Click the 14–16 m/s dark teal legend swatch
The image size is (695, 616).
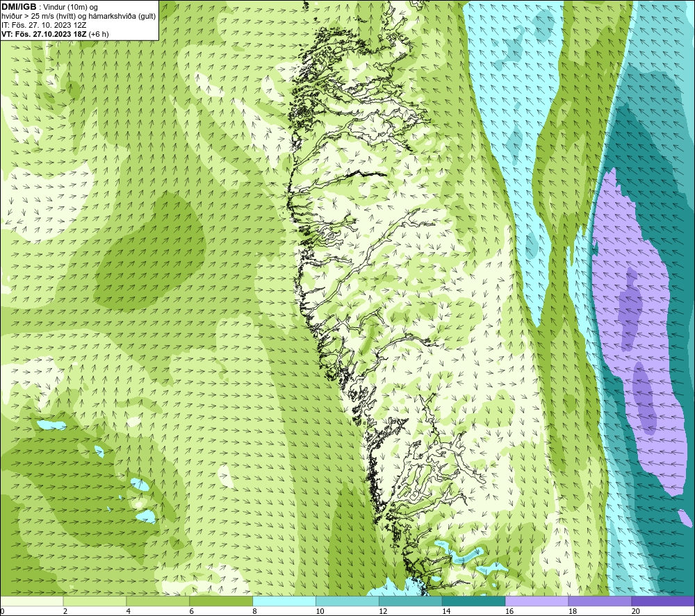(474, 601)
